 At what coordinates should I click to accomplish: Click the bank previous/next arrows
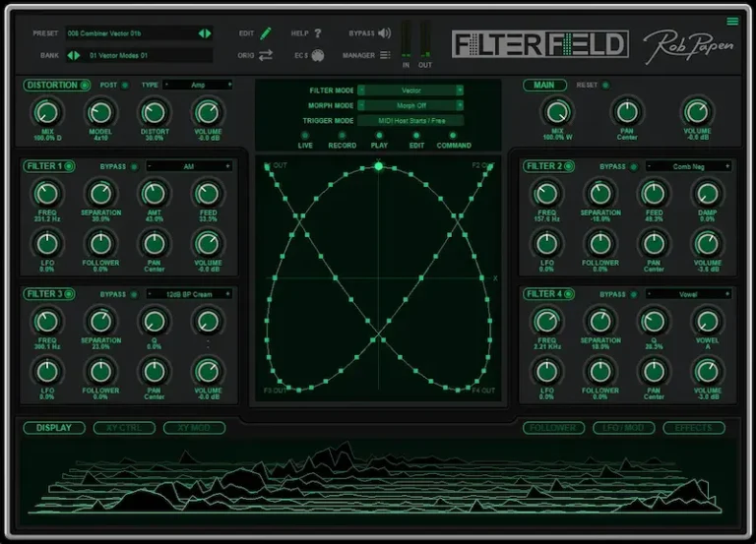point(74,55)
